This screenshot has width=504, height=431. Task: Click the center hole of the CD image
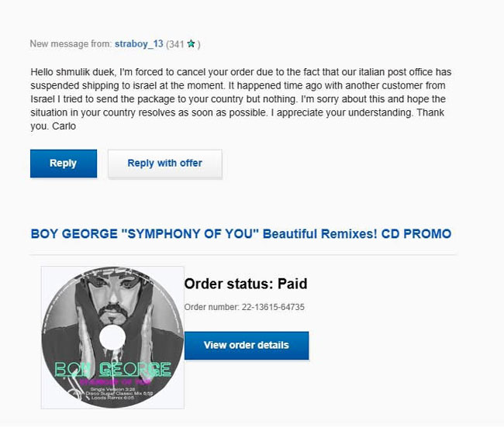pos(112,336)
